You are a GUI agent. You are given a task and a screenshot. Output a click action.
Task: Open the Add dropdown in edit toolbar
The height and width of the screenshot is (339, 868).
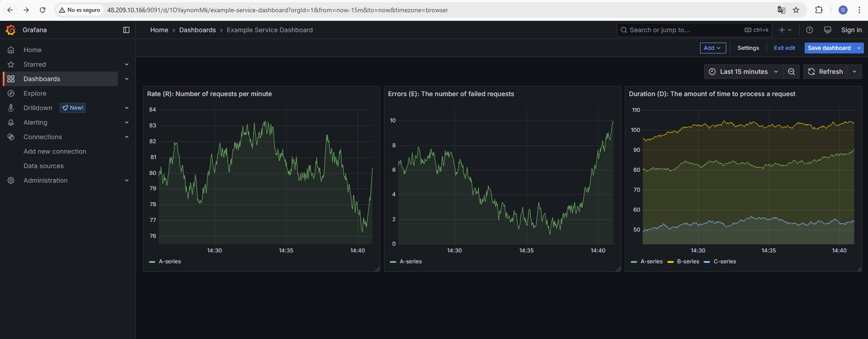[713, 48]
